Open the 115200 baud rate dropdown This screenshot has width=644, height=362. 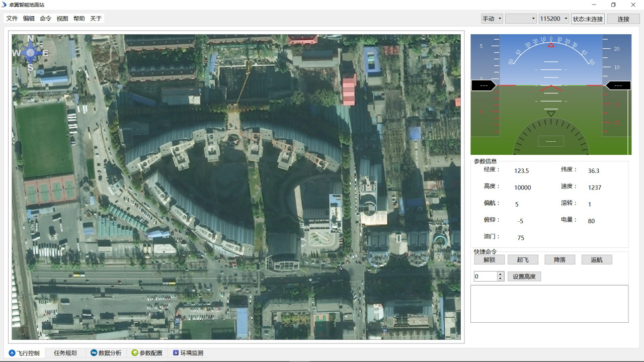553,19
